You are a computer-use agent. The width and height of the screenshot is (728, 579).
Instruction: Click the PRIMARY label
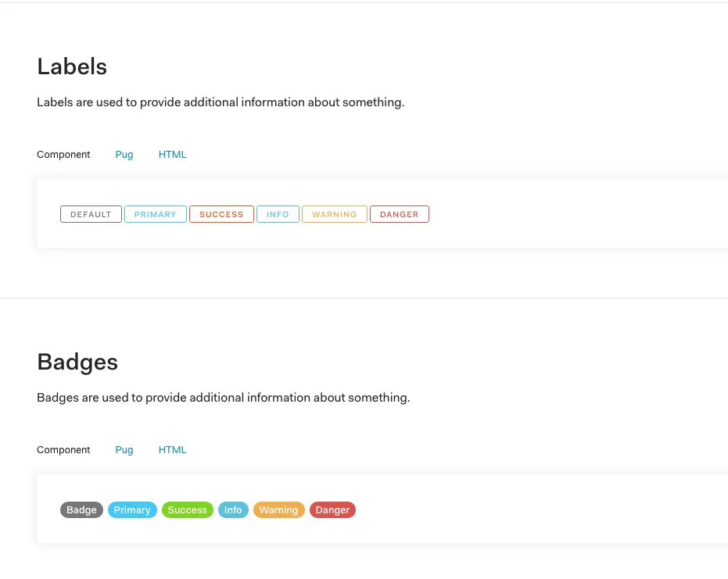155,213
